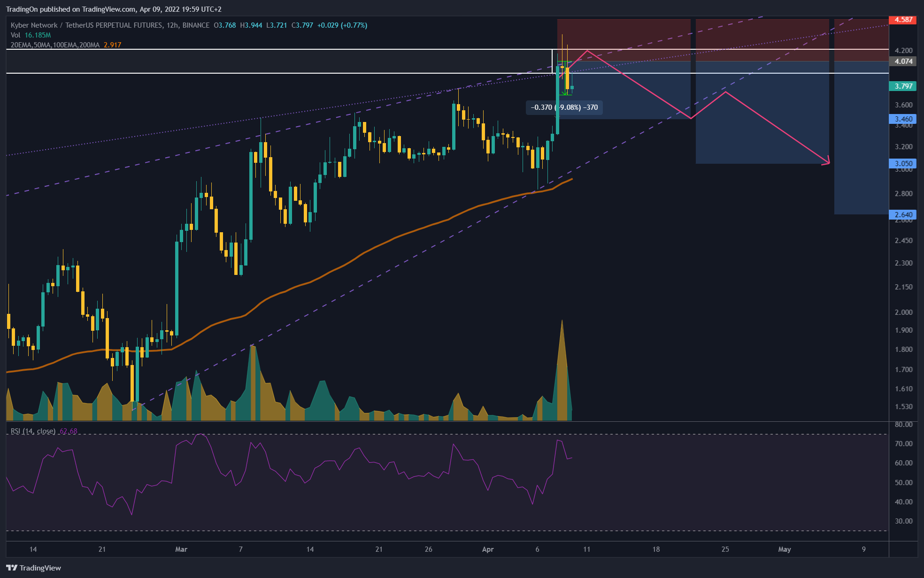Click the blue 3.050 target price label
The height and width of the screenshot is (578, 924).
[903, 164]
